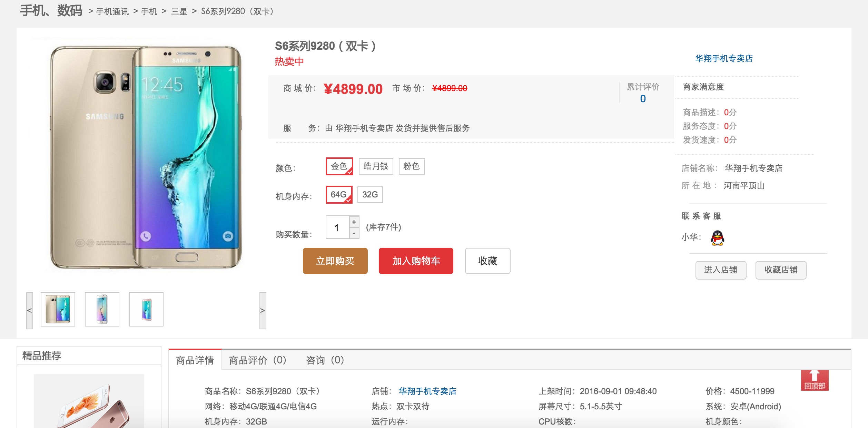The width and height of the screenshot is (868, 428).
Task: Click the 立即购买 buy now button
Action: coord(335,261)
